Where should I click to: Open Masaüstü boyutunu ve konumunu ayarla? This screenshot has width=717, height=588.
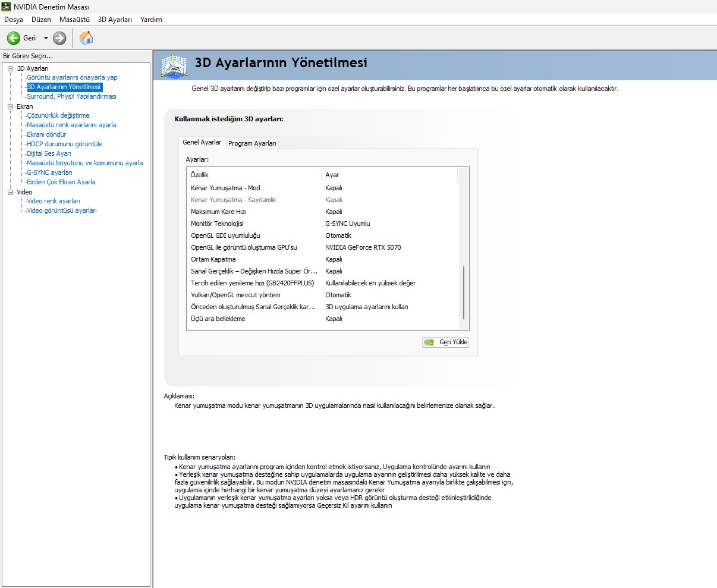click(x=85, y=163)
